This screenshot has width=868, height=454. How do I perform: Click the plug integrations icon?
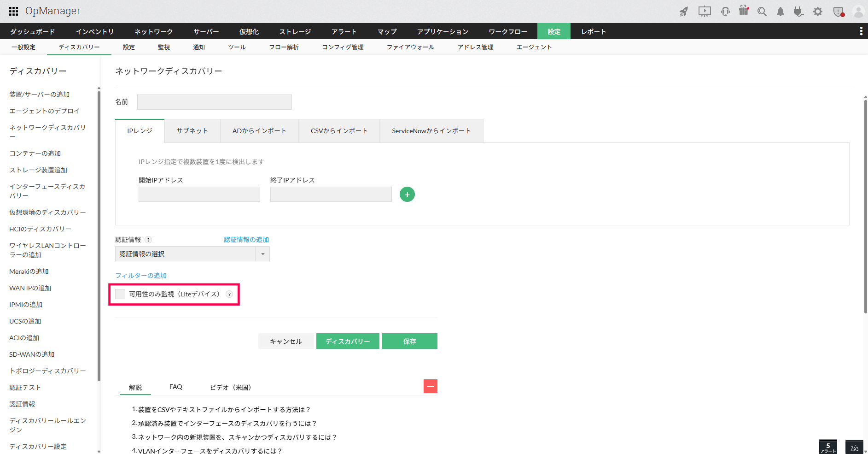(798, 12)
